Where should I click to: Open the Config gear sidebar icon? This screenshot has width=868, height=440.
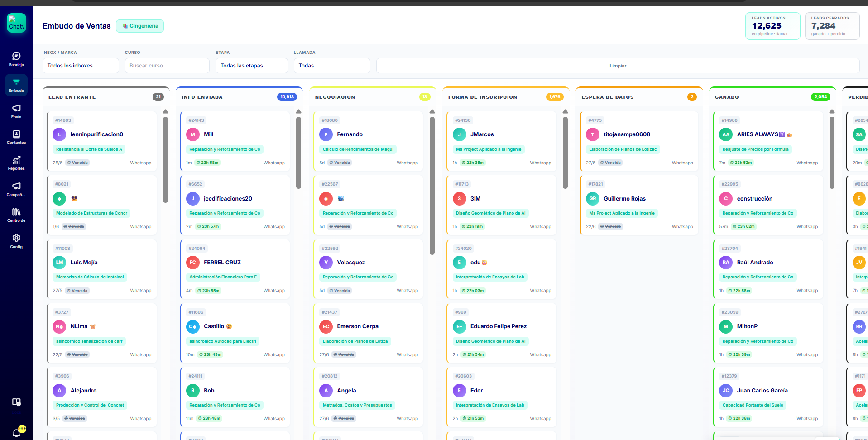[x=16, y=241]
